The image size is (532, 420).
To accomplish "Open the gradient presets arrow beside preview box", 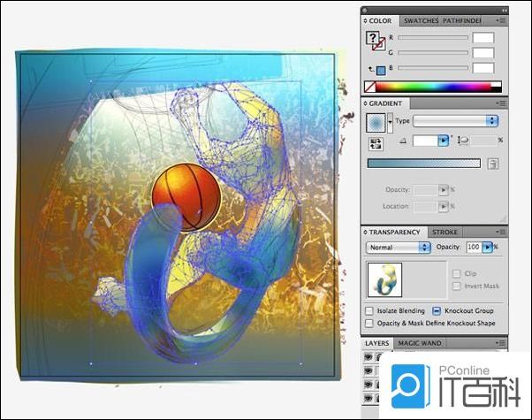I will pos(391,123).
